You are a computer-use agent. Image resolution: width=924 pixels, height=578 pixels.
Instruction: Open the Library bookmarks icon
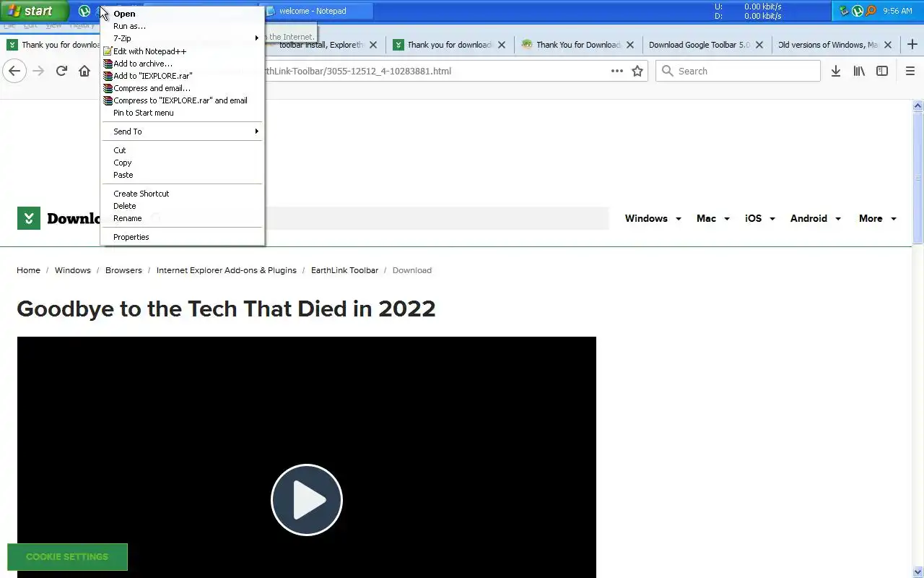coord(859,71)
